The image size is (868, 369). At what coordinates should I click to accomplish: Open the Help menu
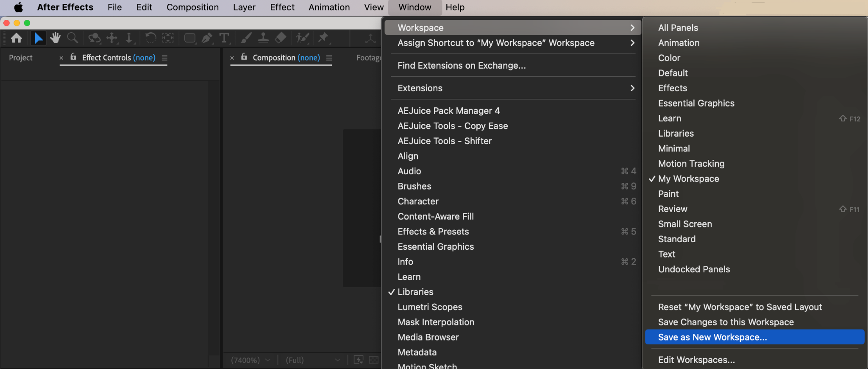click(455, 7)
